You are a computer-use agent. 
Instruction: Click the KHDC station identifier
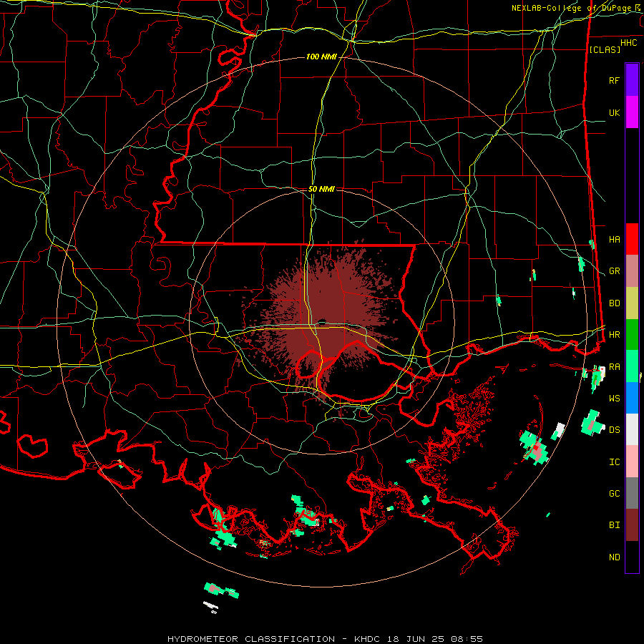coord(368,639)
